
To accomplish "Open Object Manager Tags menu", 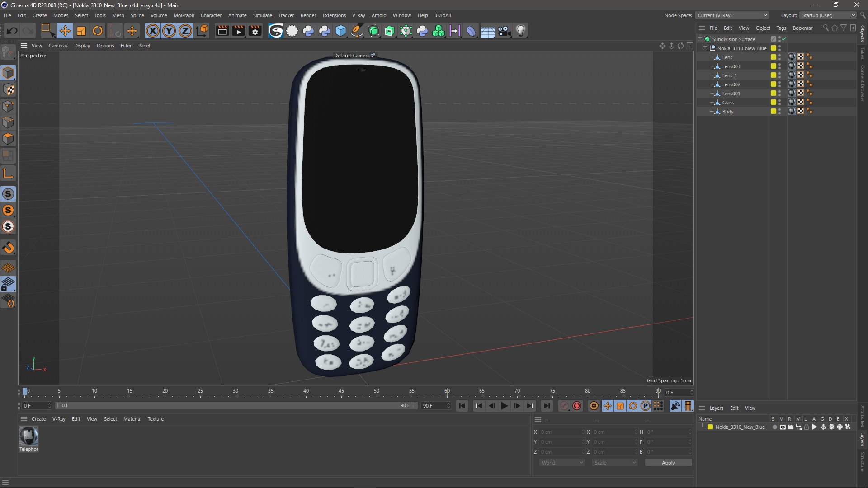I will pyautogui.click(x=781, y=28).
